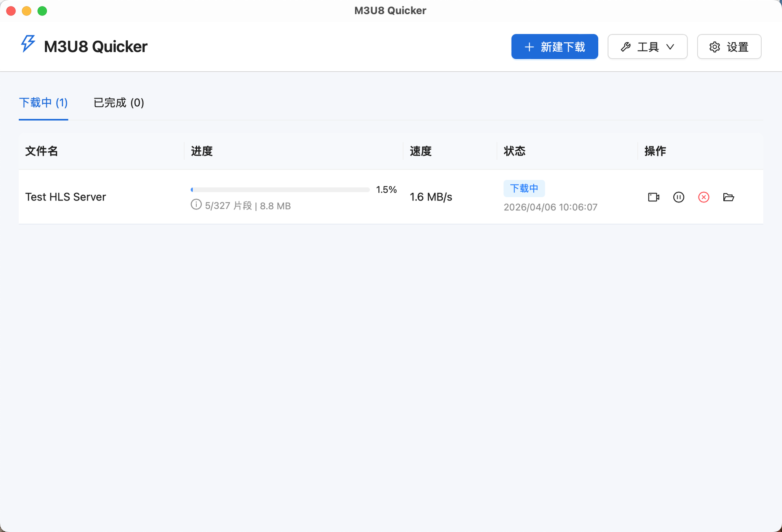Cancel download with red X icon

[703, 197]
